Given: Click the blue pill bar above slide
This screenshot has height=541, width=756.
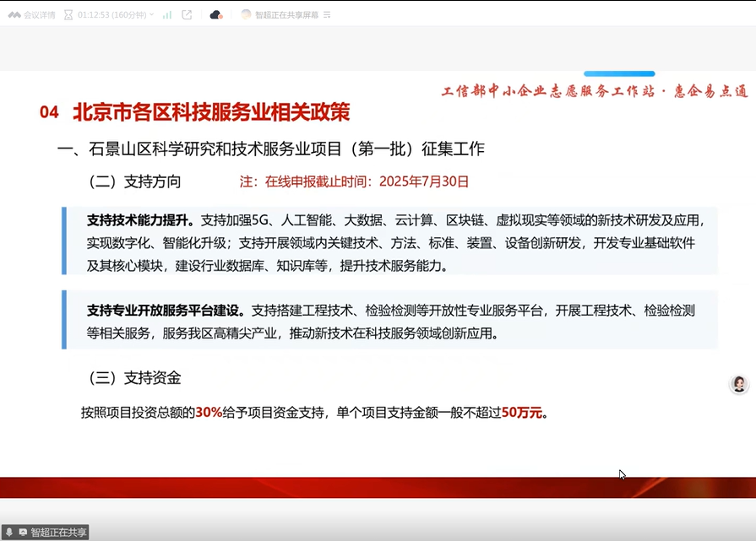Looking at the screenshot, I should point(619,74).
